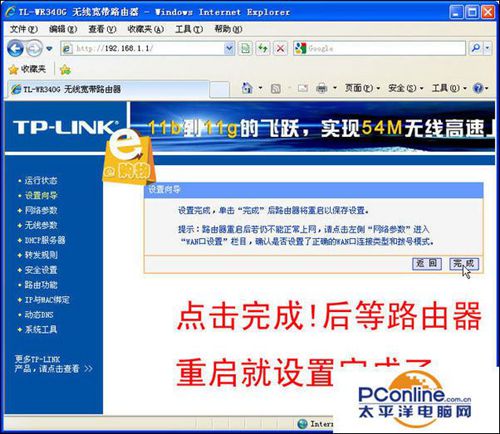The image size is (500, 434).
Task: Expand the address bar history dropdown
Action: pyautogui.click(x=229, y=49)
